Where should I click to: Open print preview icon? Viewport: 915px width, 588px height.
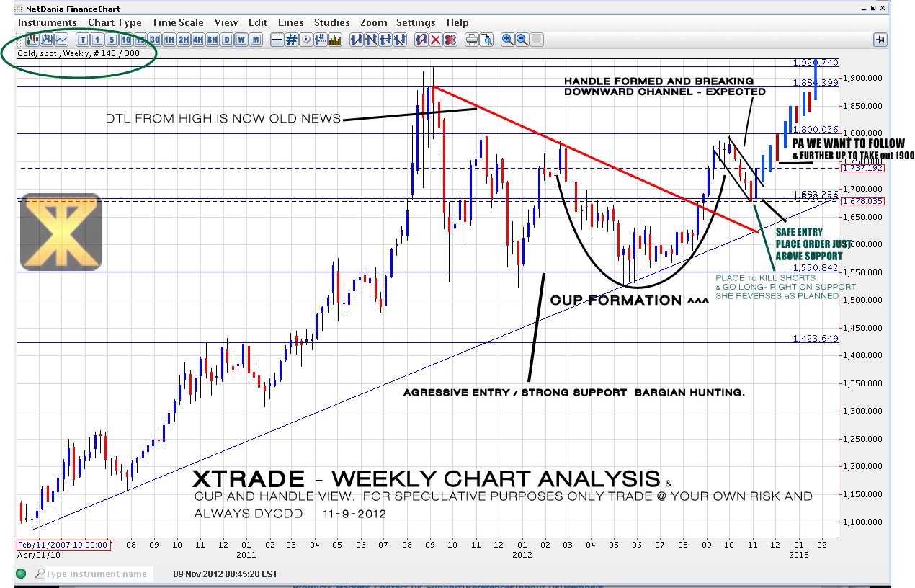[x=486, y=40]
